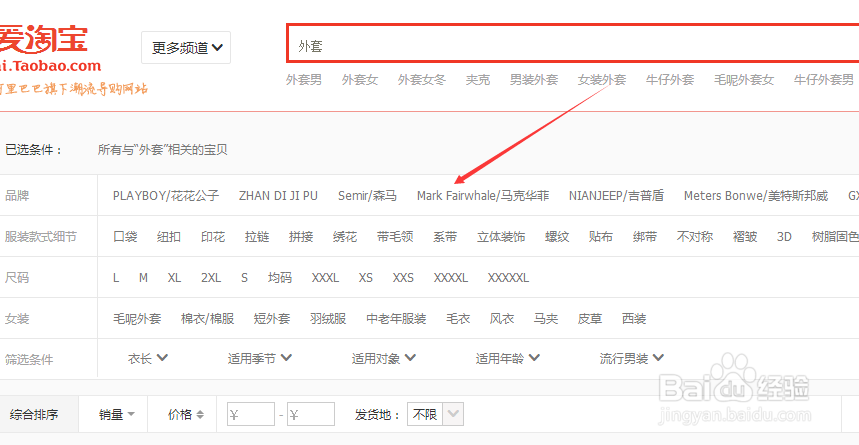Choose style detail 拉链

click(257, 237)
